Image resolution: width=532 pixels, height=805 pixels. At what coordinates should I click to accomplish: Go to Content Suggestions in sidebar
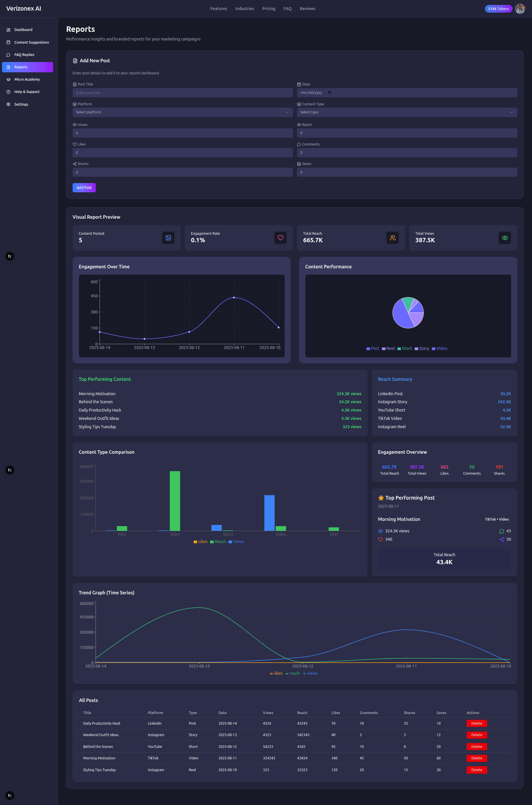[31, 42]
